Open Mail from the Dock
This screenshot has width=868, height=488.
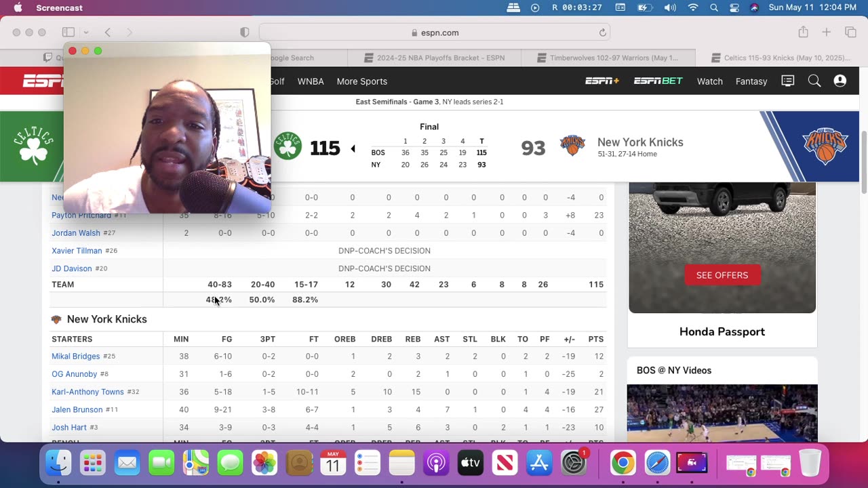point(127,463)
